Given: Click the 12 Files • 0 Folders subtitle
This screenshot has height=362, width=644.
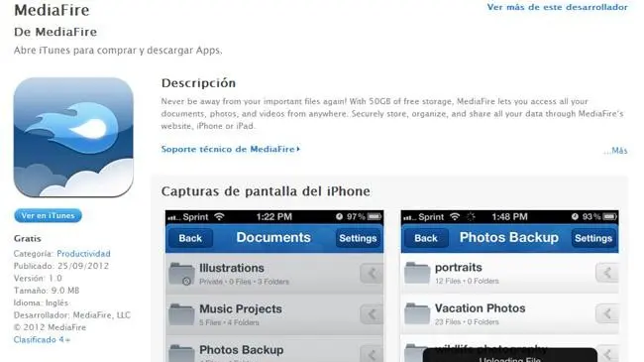Looking at the screenshot, I should 467,281.
